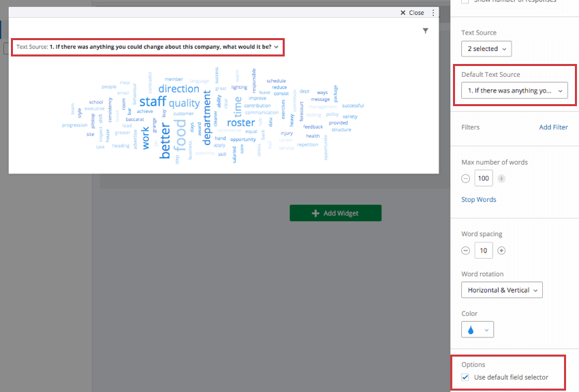Expand the Default Text Source dropdown
This screenshot has height=392, width=579.
tap(514, 91)
